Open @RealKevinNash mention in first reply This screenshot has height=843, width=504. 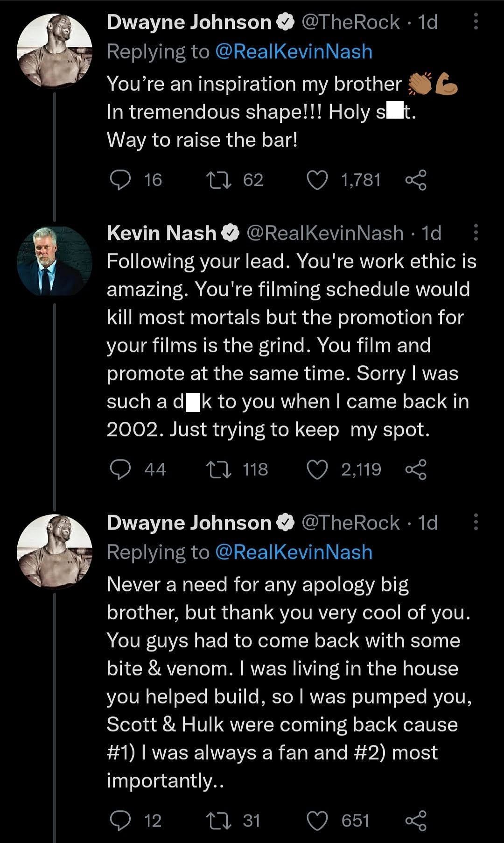pos(294,51)
